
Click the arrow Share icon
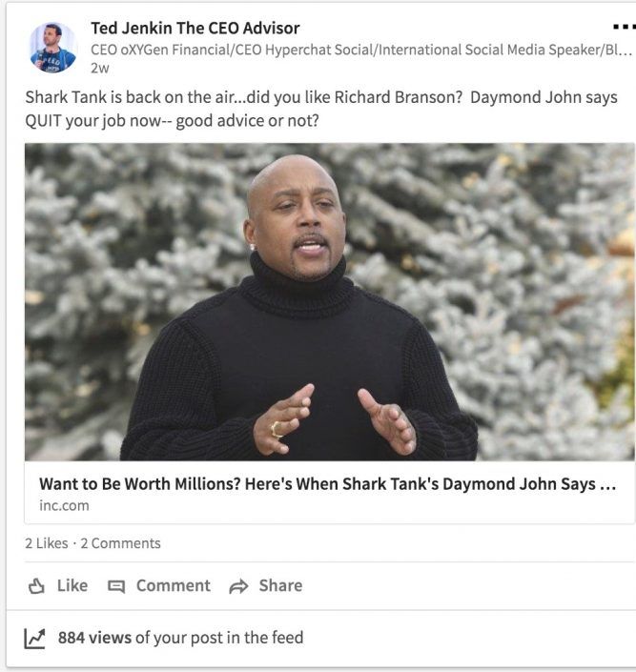tap(239, 586)
